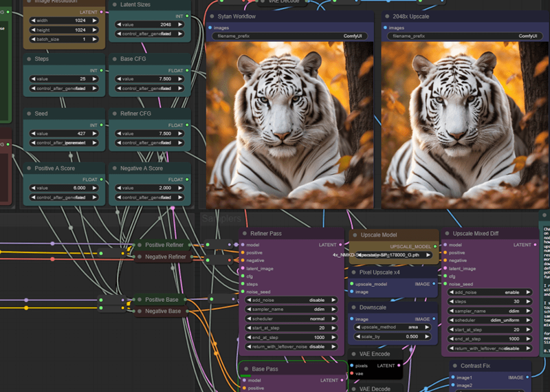Collapse the Upscale Mixed Diff node

coord(448,234)
